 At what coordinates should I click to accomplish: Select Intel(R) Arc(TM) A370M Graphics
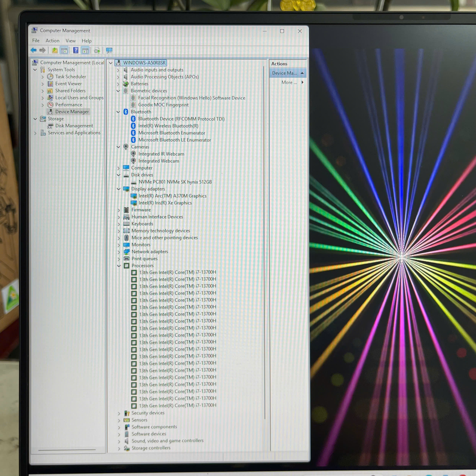coord(173,196)
